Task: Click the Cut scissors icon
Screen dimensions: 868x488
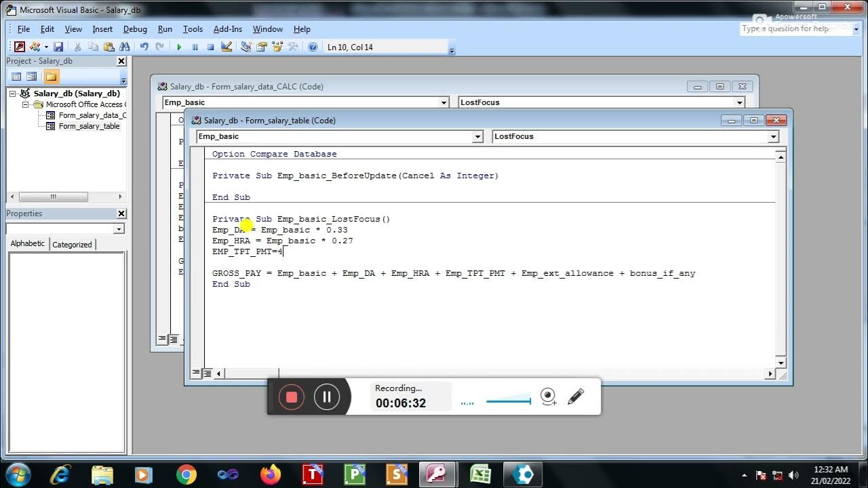Action: pyautogui.click(x=77, y=47)
